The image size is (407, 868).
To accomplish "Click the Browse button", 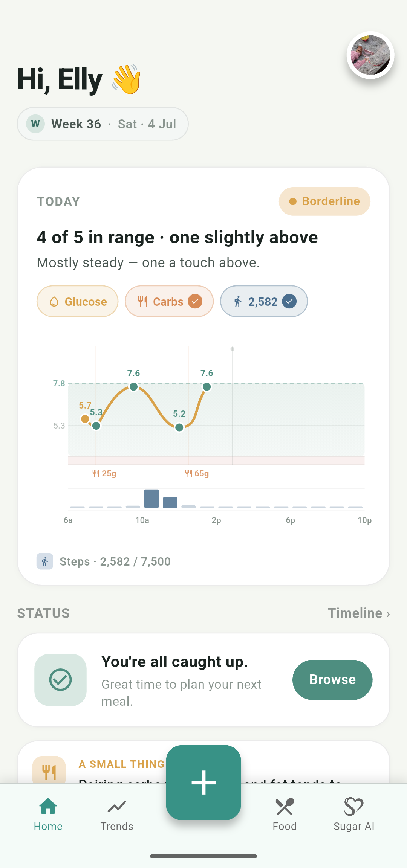I will coord(332,680).
